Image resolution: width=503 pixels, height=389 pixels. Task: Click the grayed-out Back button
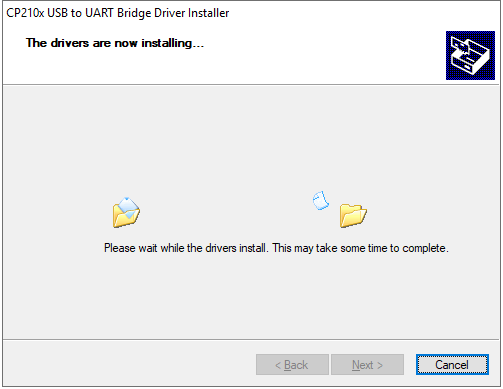tap(292, 364)
